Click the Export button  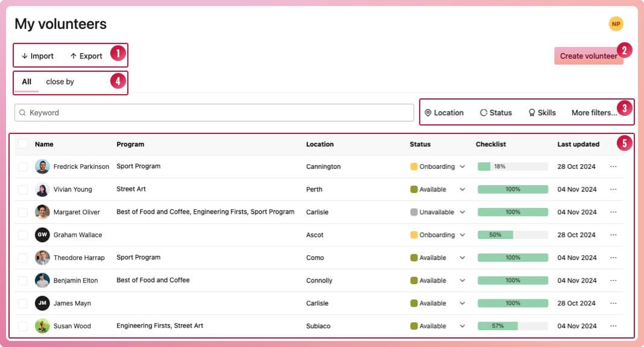86,56
